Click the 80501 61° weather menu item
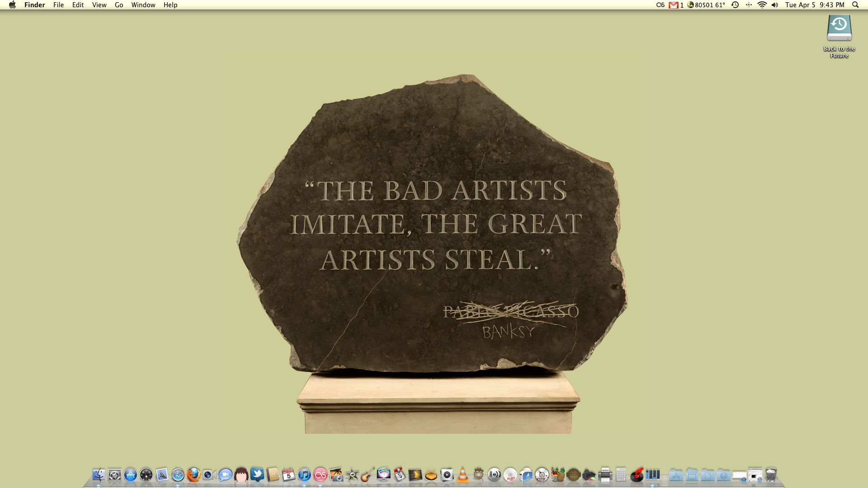The width and height of the screenshot is (868, 488). pos(706,5)
